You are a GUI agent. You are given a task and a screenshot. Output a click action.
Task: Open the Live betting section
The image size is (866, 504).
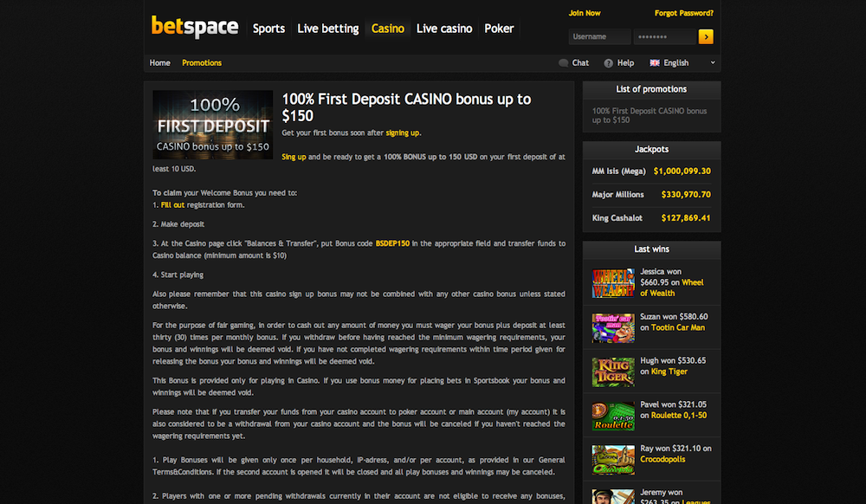327,29
